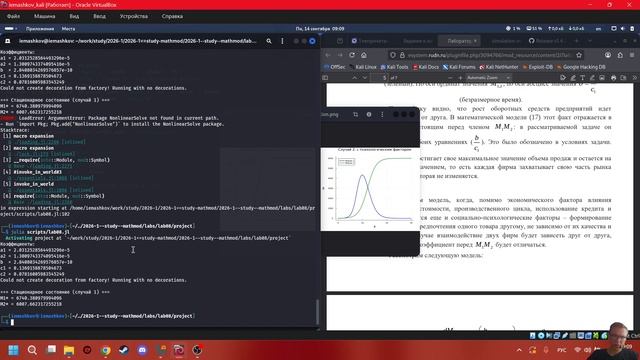640x360 pixels.
Task: Expand the Firefox list-all-tabs arrow
Action: pos(590,41)
